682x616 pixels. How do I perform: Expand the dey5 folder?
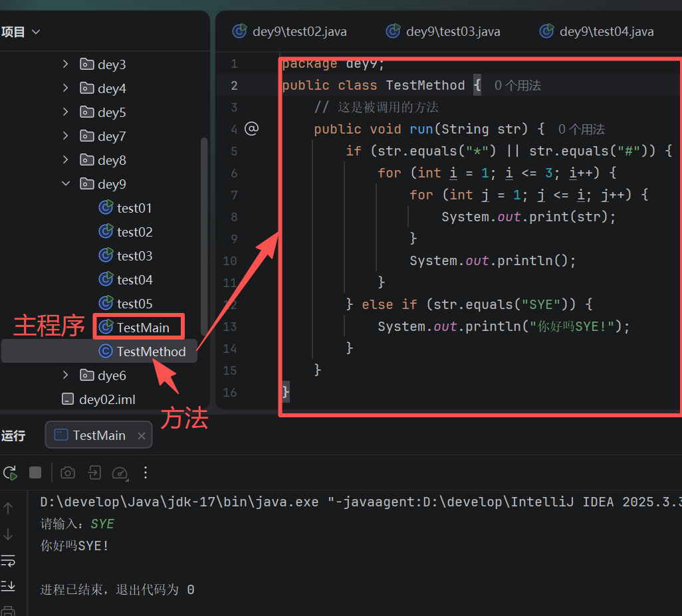point(65,112)
